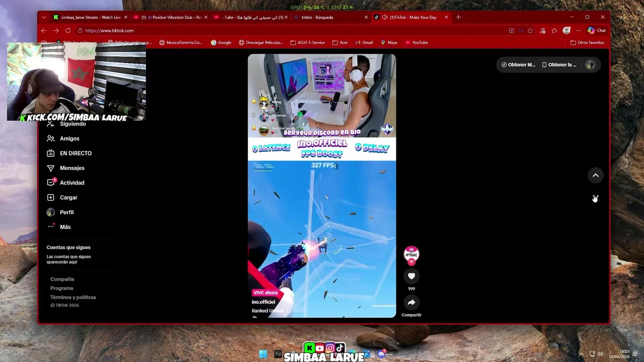The height and width of the screenshot is (362, 644).
Task: Open the Acer bookmark folder
Action: click(x=340, y=43)
